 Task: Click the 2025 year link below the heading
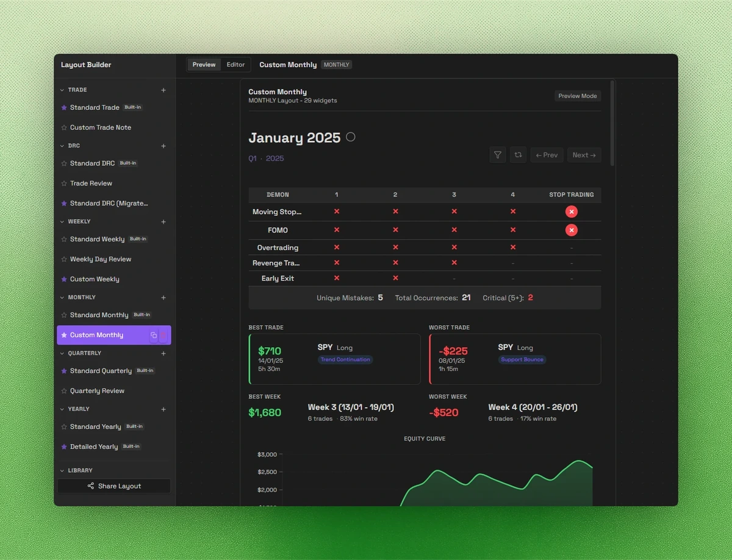point(274,159)
